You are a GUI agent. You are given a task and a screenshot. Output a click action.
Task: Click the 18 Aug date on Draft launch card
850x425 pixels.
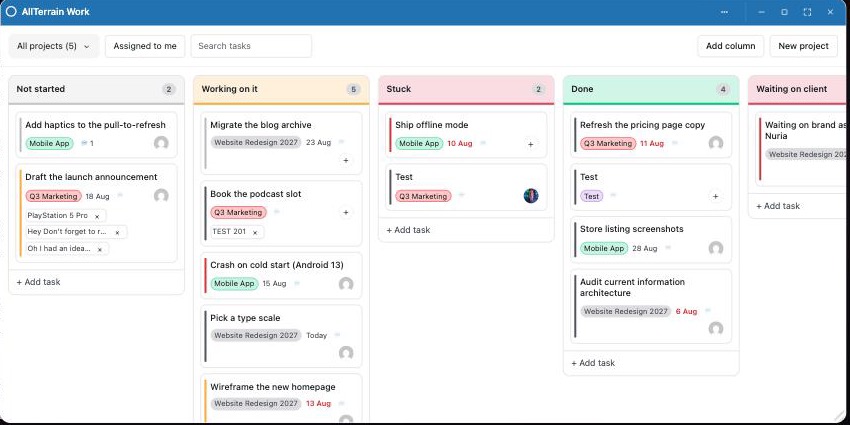pos(98,196)
